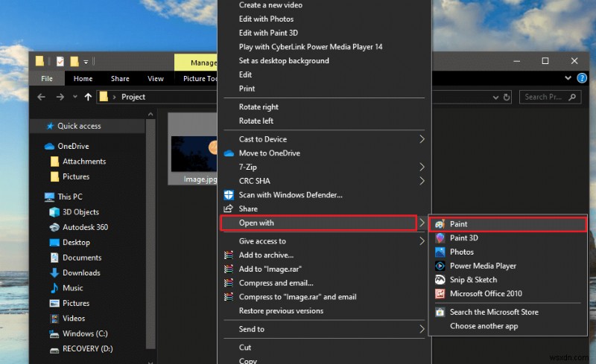
Task: Click the Windows Defender shield icon
Action: (x=229, y=195)
